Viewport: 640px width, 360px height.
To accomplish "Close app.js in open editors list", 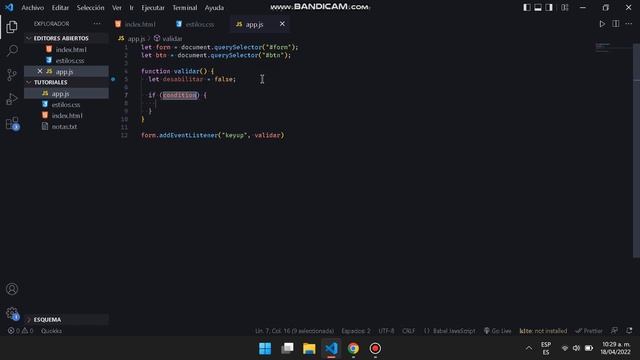I will click(40, 71).
